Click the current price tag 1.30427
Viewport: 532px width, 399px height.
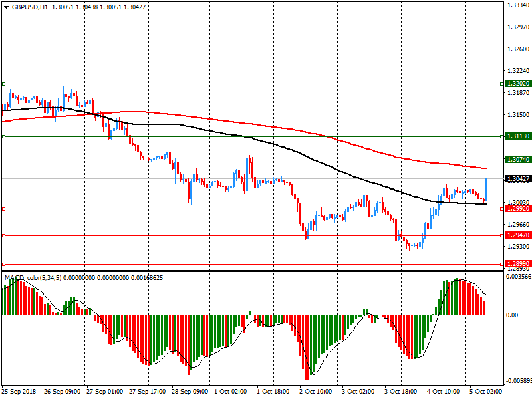518,179
